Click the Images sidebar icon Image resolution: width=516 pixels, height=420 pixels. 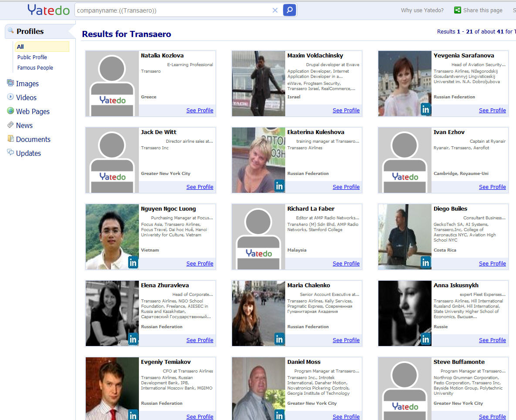10,83
